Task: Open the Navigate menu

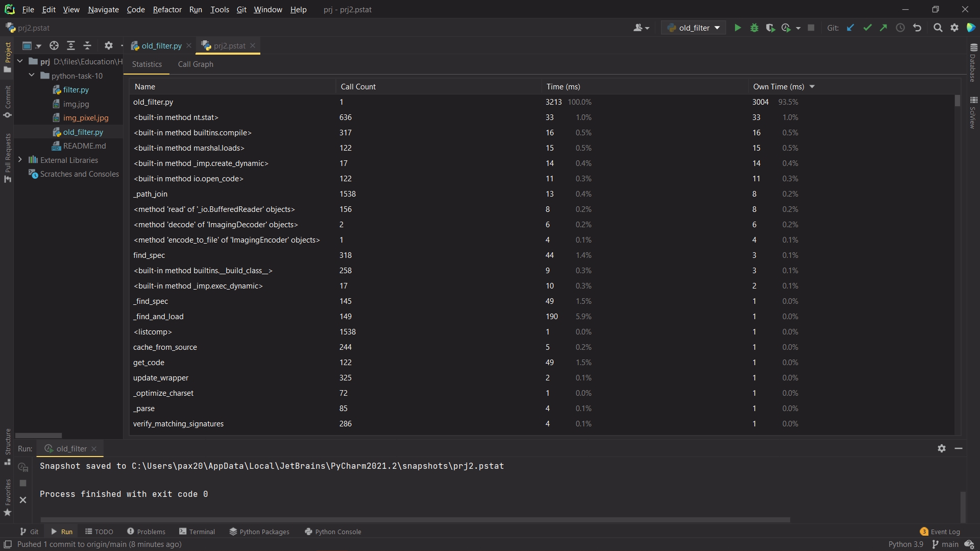Action: point(103,10)
